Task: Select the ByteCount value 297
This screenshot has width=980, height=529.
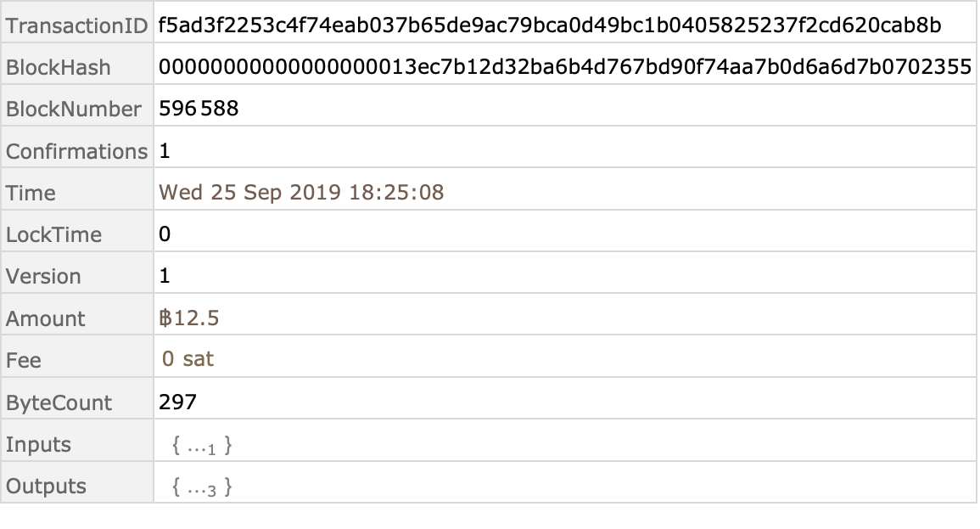Action: [177, 402]
